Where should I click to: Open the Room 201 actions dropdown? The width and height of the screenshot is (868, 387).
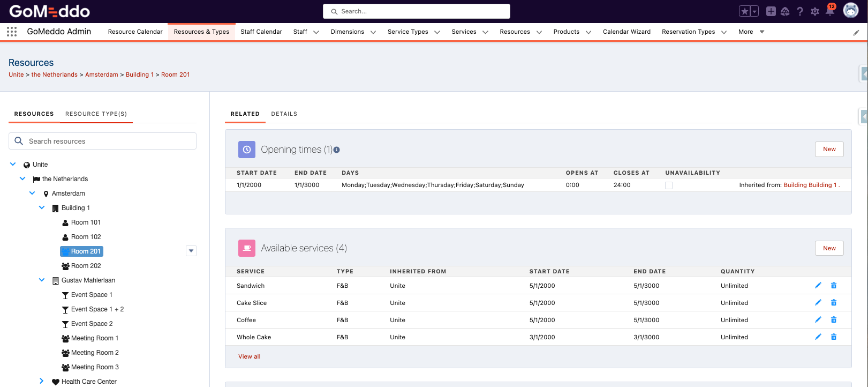coord(191,251)
